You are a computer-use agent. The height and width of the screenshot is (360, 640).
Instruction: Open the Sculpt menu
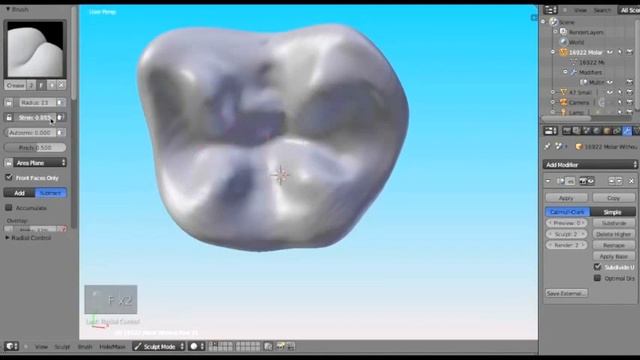click(x=62, y=347)
